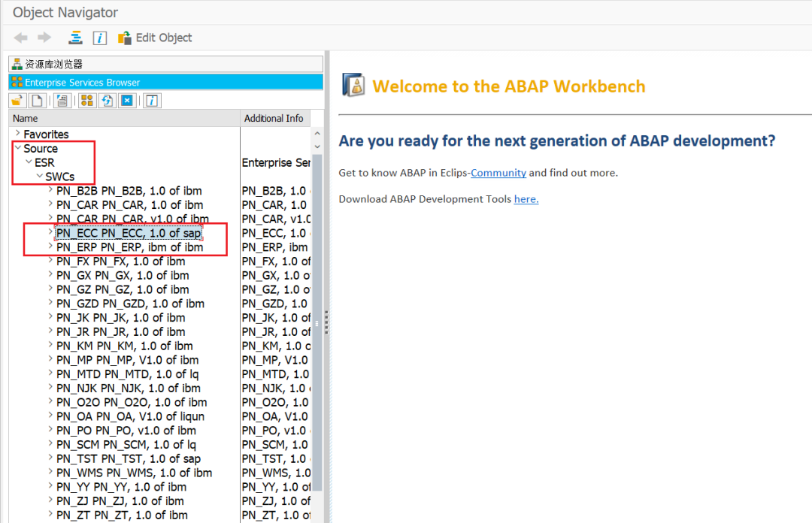
Task: Select PN_KM PN_KM, 1.0 of ibm
Action: 124,346
